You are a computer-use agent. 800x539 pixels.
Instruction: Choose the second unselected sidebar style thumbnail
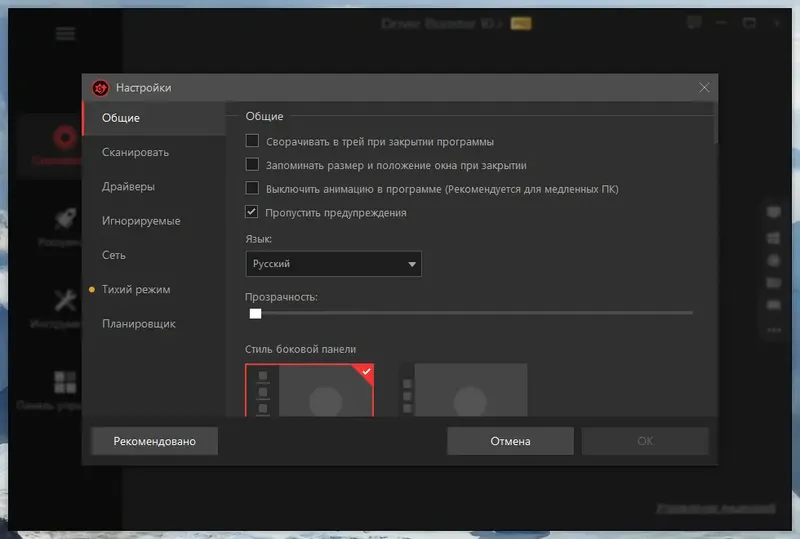pyautogui.click(x=464, y=390)
